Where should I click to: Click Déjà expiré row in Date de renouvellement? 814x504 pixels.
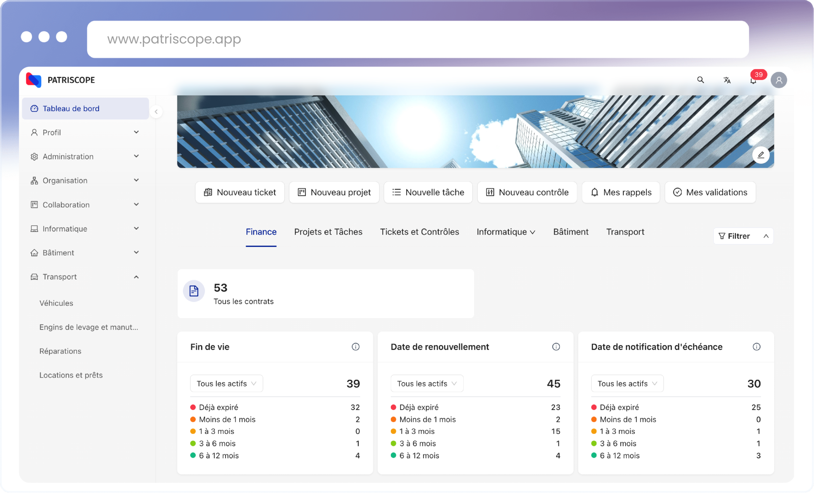click(475, 407)
